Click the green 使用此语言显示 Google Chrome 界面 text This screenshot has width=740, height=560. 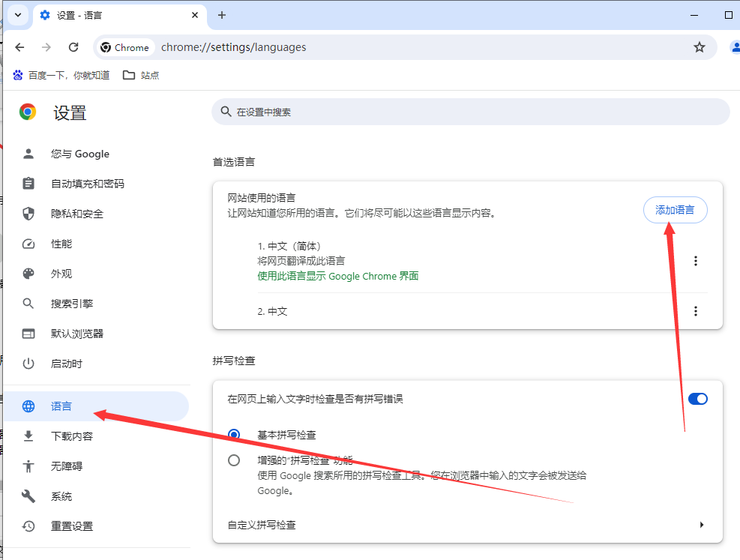(x=338, y=276)
